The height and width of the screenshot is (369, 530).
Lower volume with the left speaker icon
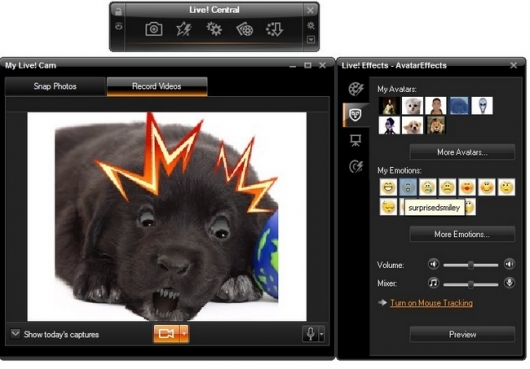click(433, 264)
